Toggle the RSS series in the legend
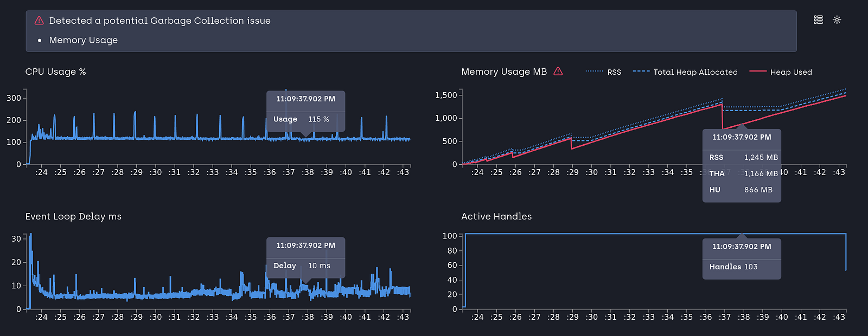The width and height of the screenshot is (868, 336). point(604,72)
